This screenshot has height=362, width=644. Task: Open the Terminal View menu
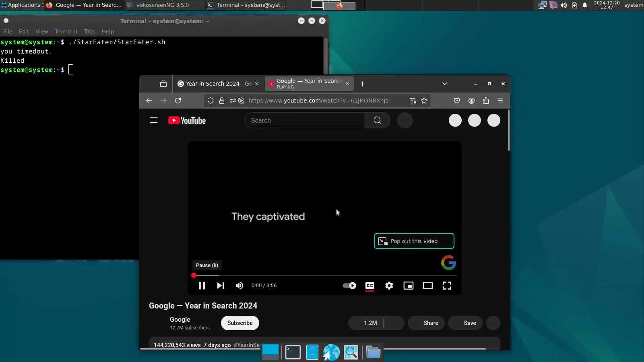[41, 31]
